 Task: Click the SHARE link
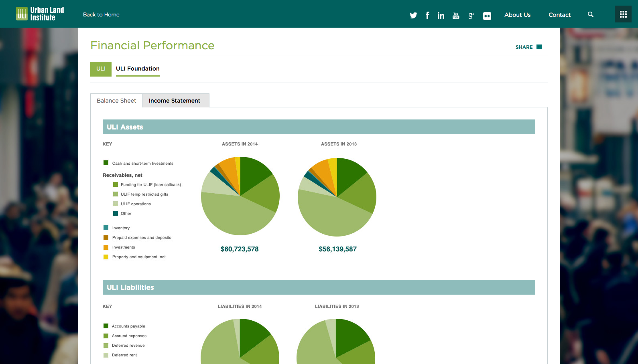[x=524, y=47]
